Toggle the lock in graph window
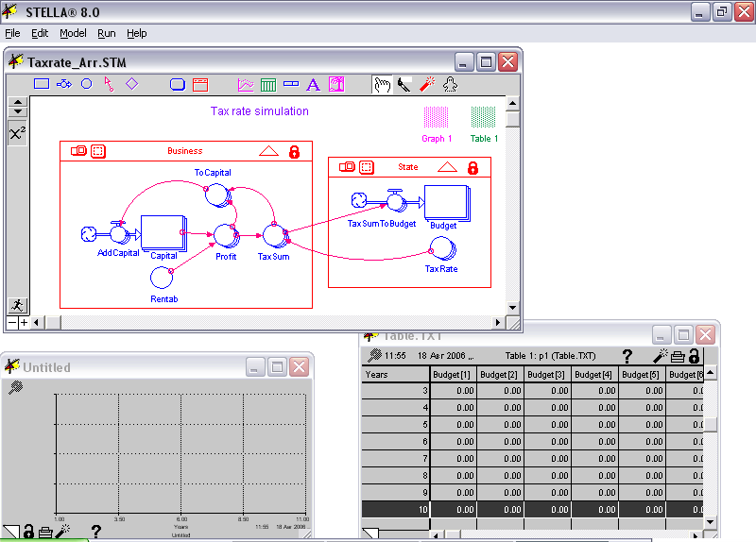Viewport: 756px width, 542px height. tap(28, 532)
